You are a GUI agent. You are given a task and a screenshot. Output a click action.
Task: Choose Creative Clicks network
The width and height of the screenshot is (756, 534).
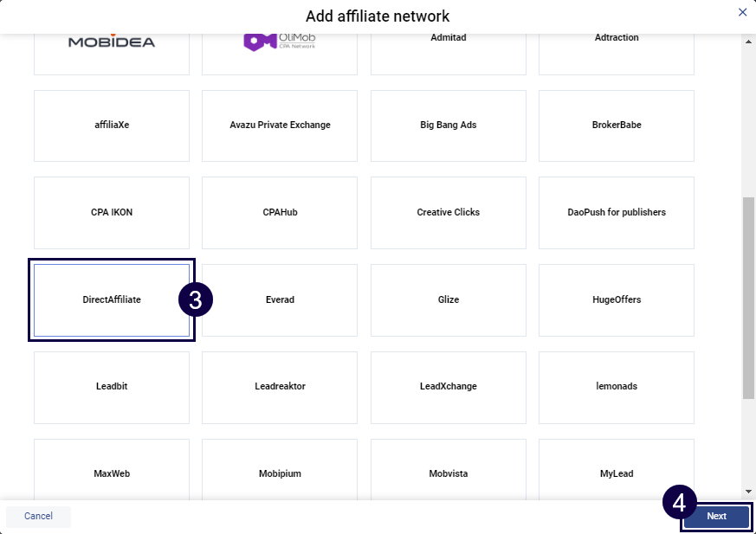[x=448, y=212]
